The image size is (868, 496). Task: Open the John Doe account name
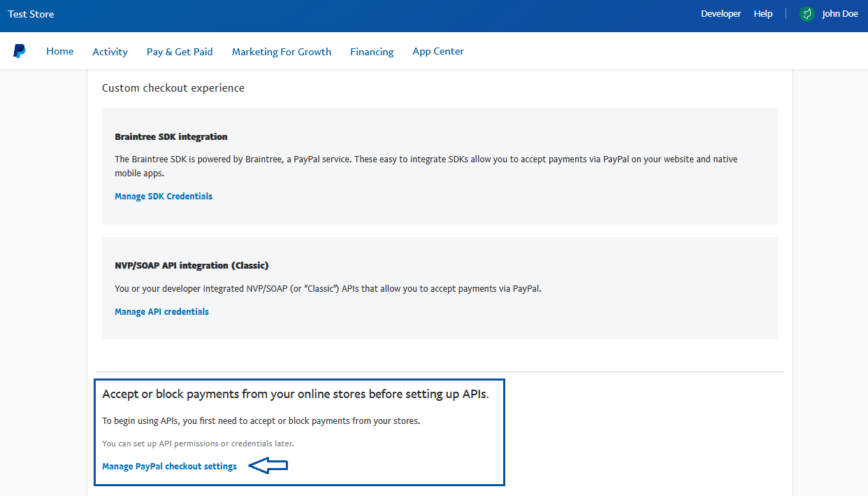840,14
